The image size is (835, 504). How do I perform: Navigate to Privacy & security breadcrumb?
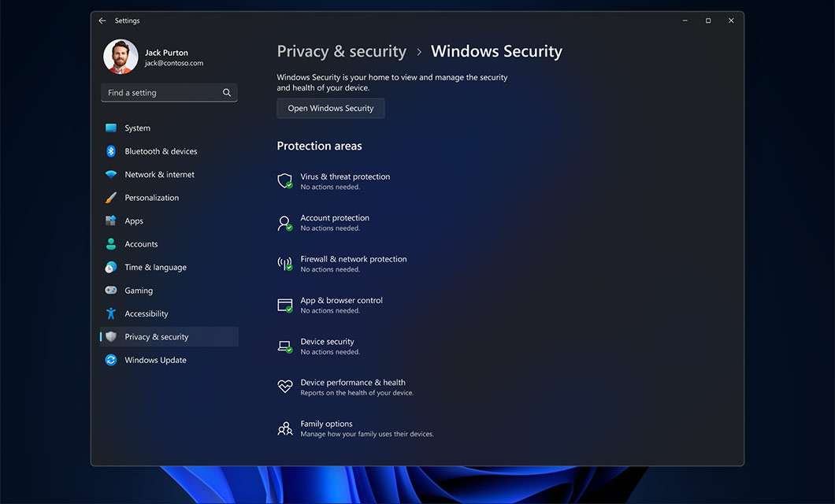341,50
